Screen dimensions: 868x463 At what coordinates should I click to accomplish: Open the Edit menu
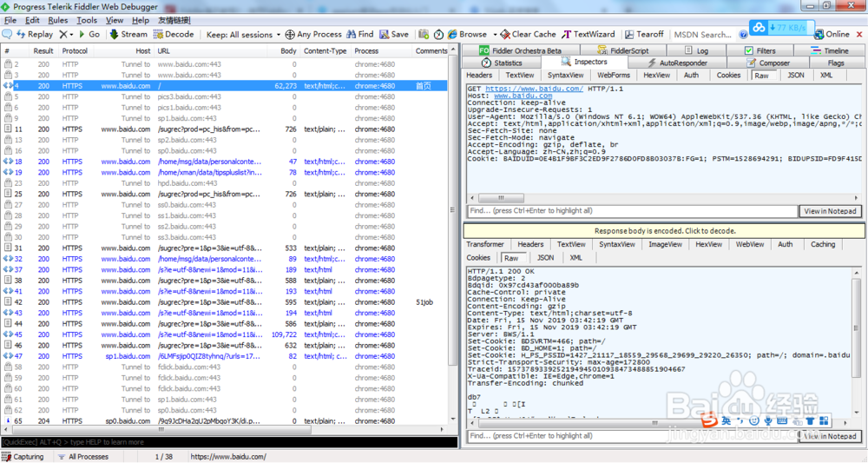pyautogui.click(x=32, y=20)
